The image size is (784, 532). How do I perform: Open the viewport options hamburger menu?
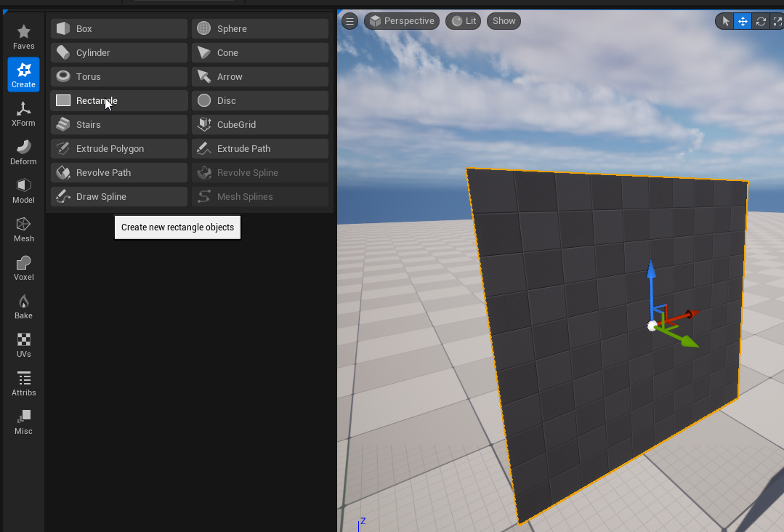(350, 21)
